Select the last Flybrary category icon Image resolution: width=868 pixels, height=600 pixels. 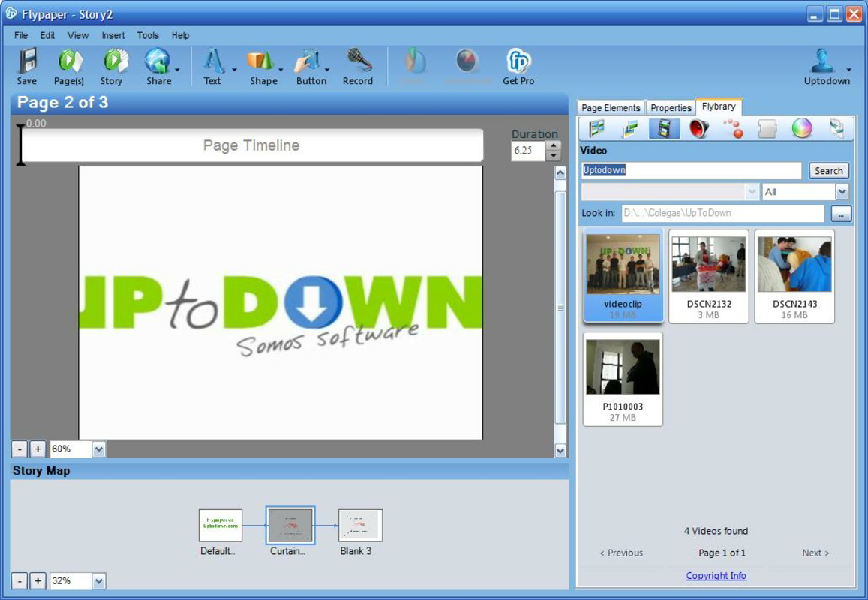coord(836,128)
